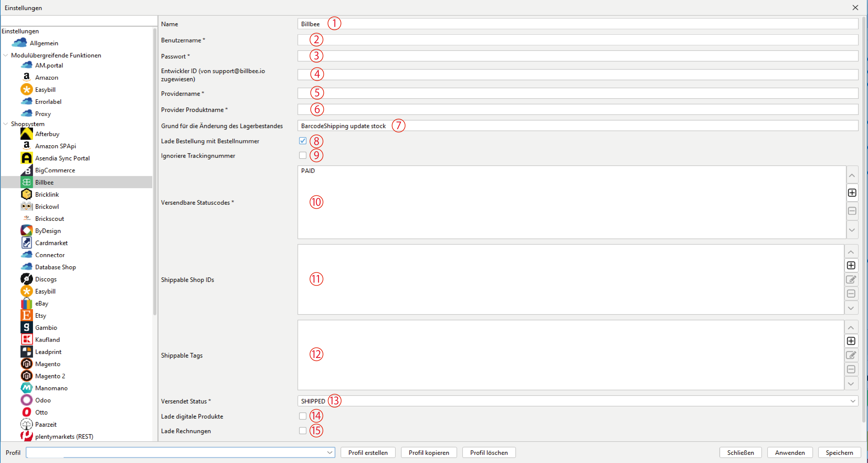Edit selected Shippable Tags entry
868x463 pixels.
pyautogui.click(x=851, y=355)
